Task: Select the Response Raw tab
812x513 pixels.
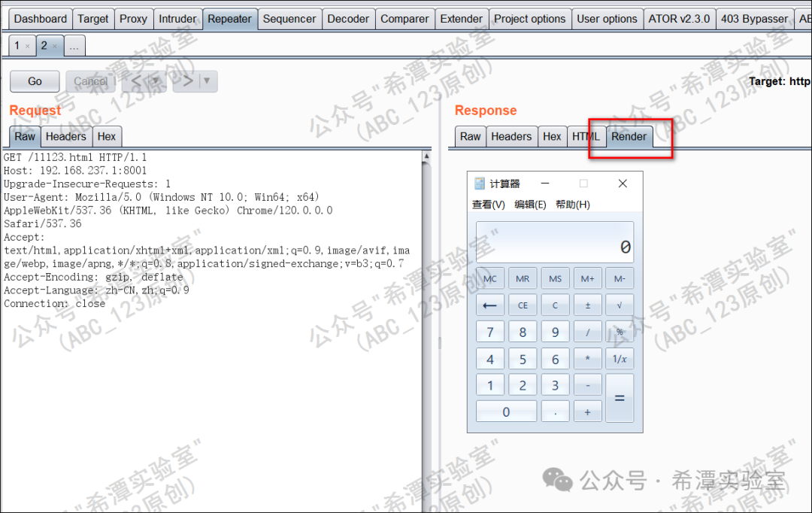Action: point(470,137)
